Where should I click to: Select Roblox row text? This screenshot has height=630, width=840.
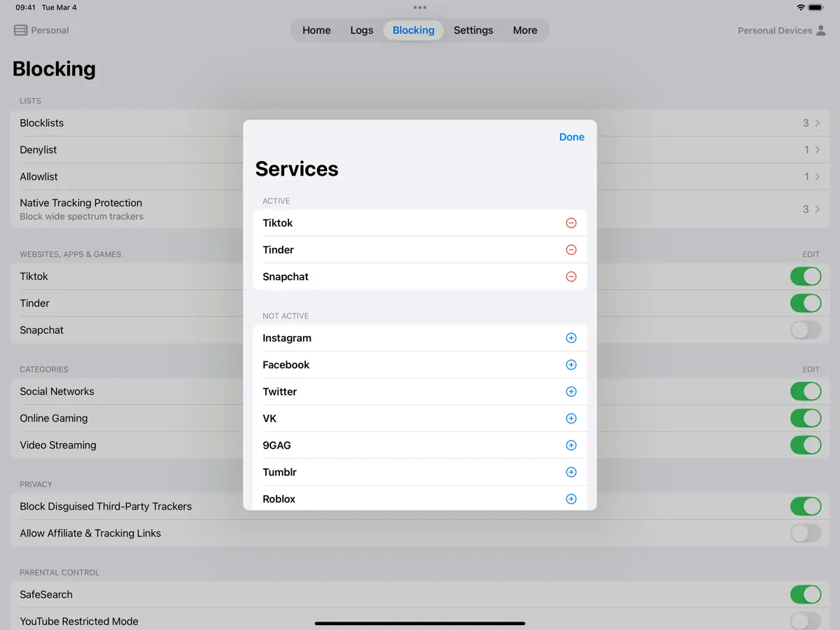pos(279,499)
